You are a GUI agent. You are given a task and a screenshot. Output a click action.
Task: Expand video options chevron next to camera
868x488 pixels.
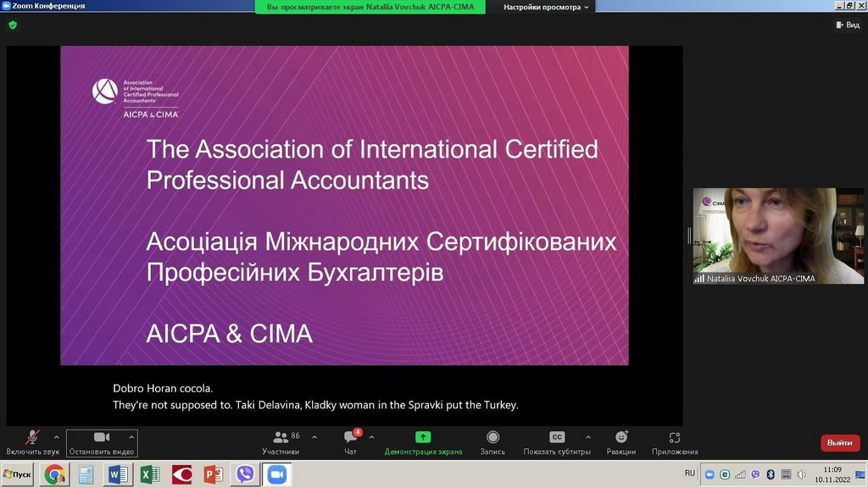pos(130,437)
